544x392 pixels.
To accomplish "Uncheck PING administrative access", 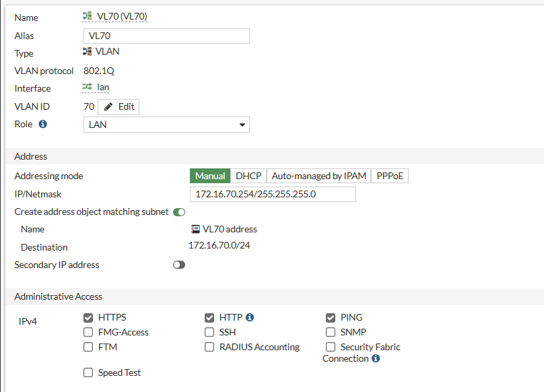I will point(331,317).
